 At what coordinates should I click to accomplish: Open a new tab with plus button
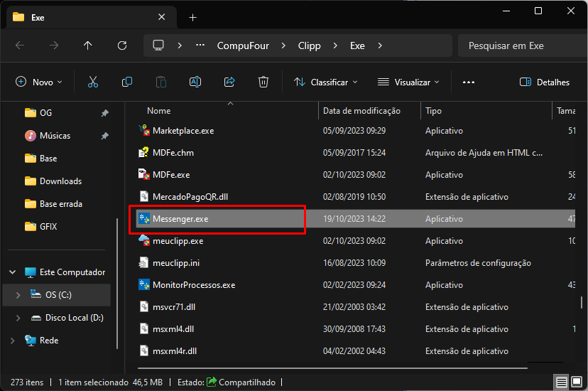tap(192, 17)
